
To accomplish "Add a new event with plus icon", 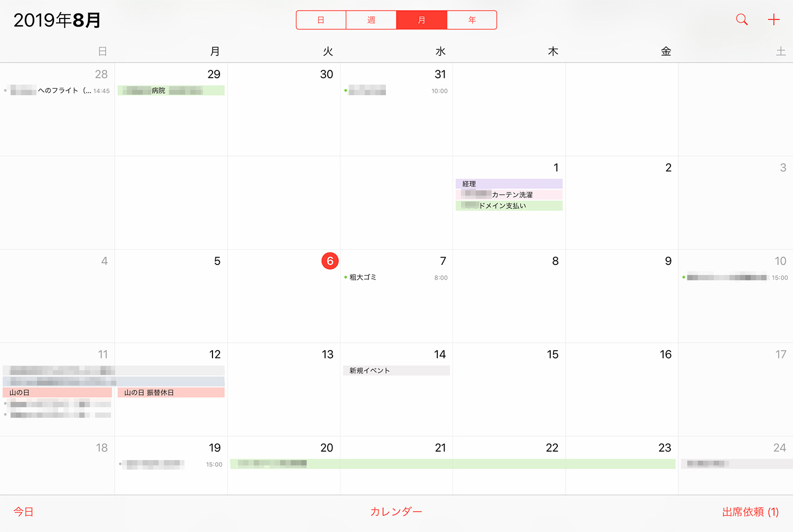I will pyautogui.click(x=773, y=20).
